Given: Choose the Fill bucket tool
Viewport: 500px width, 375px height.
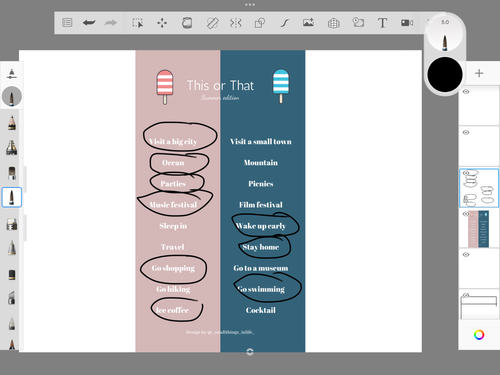Looking at the screenshot, I should click(187, 23).
